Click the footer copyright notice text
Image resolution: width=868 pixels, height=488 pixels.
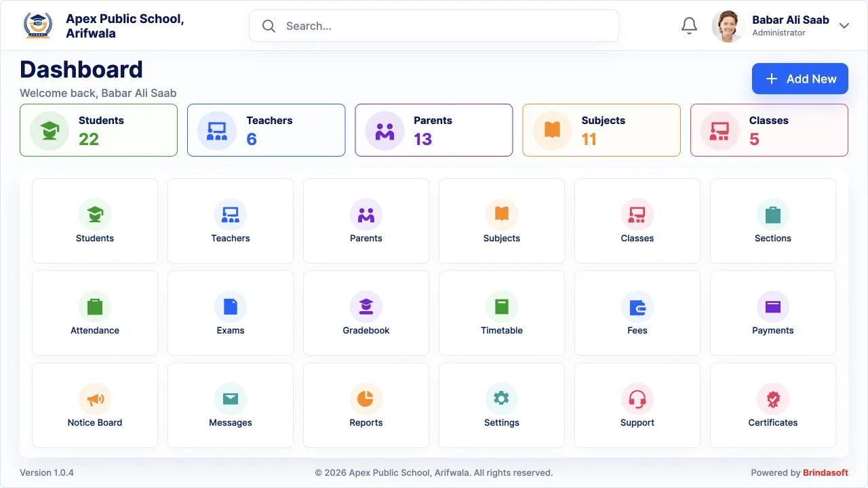coord(434,472)
